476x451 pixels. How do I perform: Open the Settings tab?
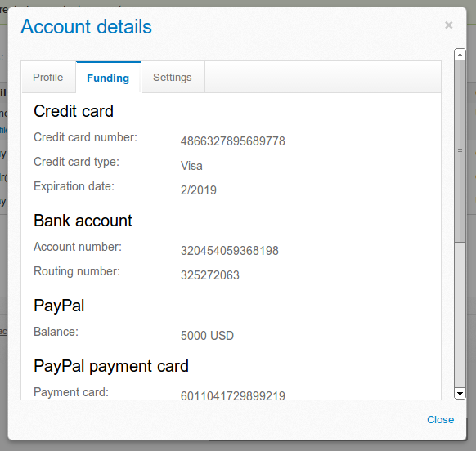[x=173, y=78]
